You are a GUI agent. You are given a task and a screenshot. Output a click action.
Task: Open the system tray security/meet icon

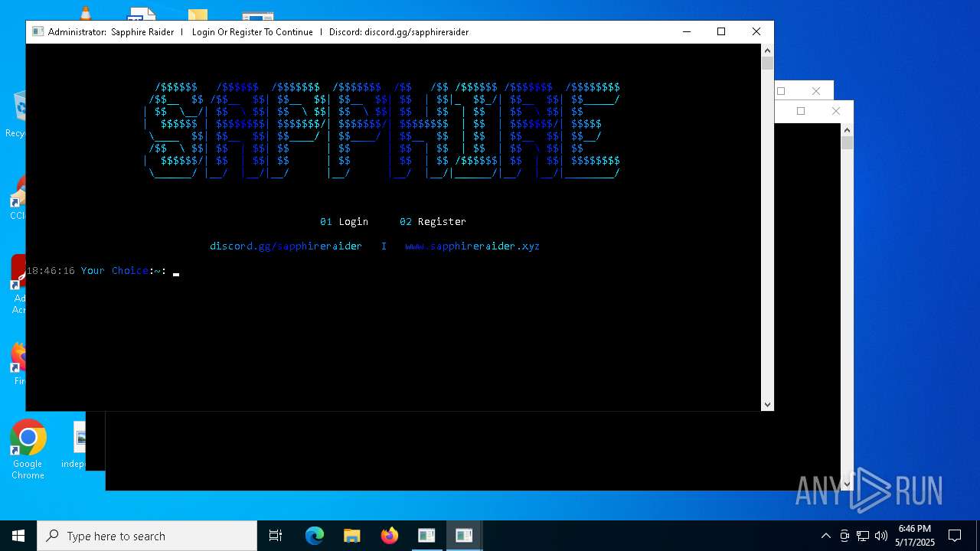pyautogui.click(x=844, y=536)
